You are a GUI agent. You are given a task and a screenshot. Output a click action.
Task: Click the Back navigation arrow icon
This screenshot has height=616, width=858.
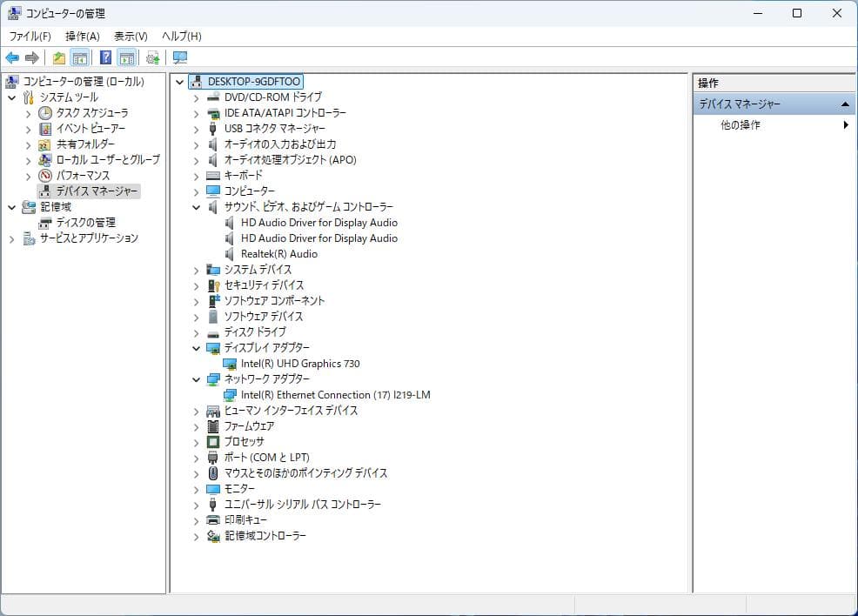[x=11, y=57]
